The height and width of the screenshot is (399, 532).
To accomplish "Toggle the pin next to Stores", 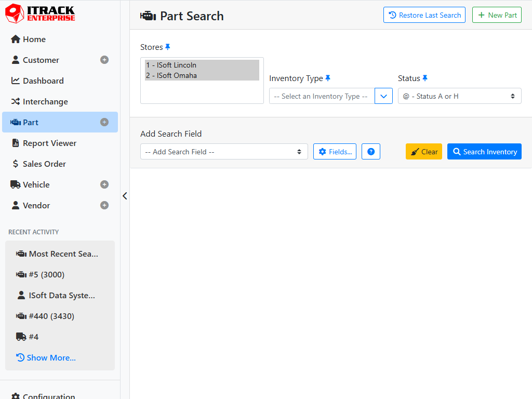I will pyautogui.click(x=167, y=46).
